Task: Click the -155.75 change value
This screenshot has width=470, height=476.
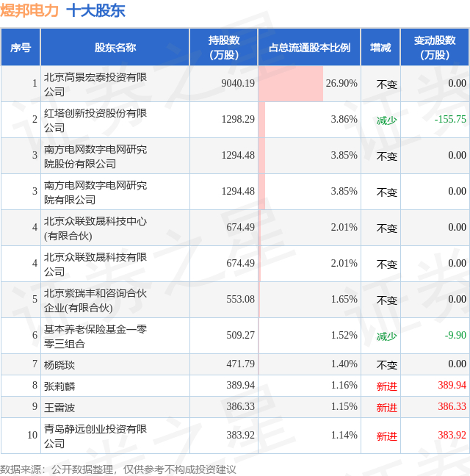Action: point(450,119)
